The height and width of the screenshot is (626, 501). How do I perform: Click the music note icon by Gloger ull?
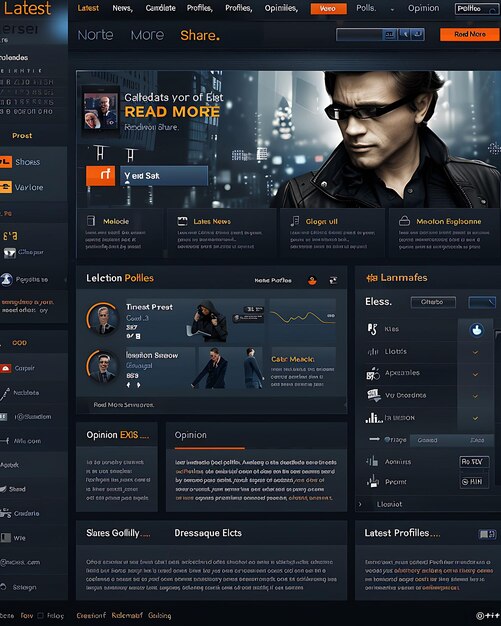(x=295, y=221)
